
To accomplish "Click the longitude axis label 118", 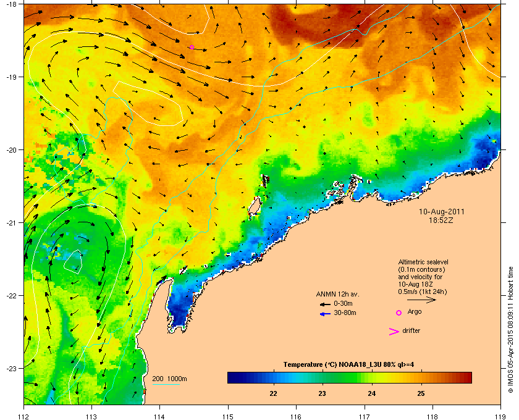I will [432, 416].
